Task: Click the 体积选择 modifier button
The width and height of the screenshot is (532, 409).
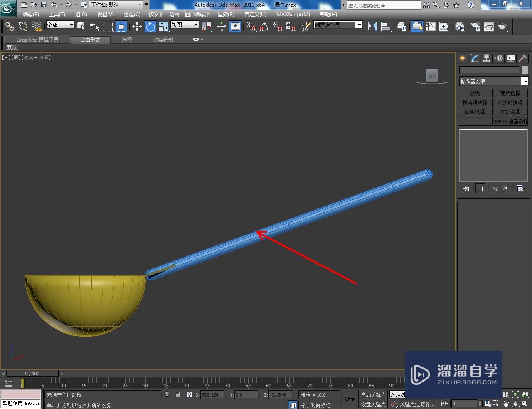Action: (x=475, y=112)
